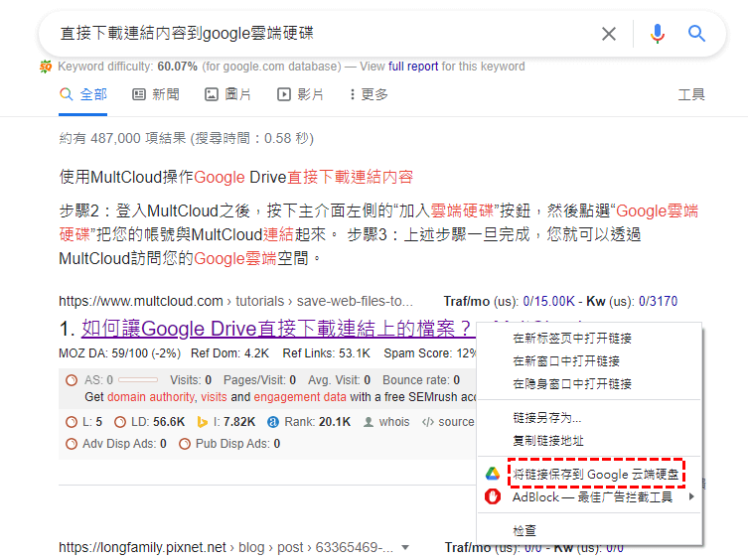Click the Traf/mo 0/15.00K value link
The height and width of the screenshot is (560, 748).
548,302
